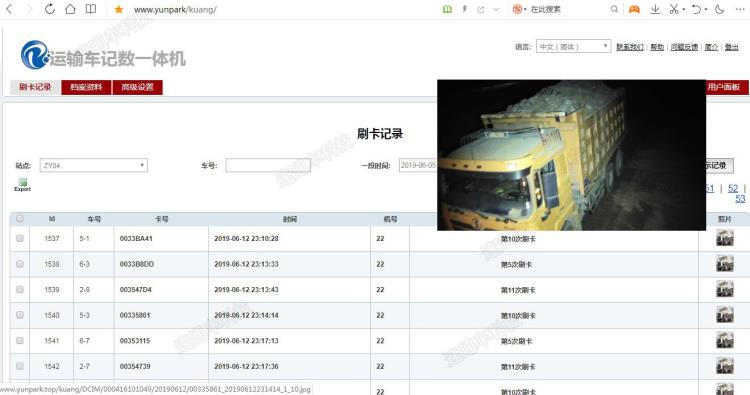
Task: Click the enlarged truck photo preview
Action: [x=571, y=155]
